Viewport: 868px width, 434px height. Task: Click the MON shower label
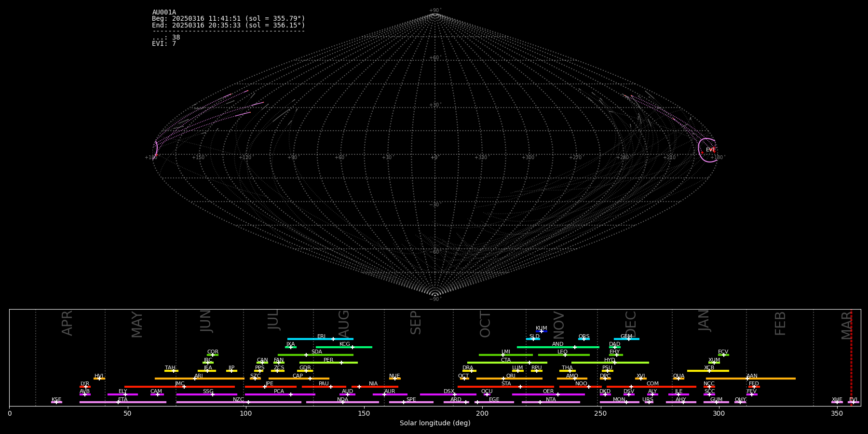[x=619, y=400]
